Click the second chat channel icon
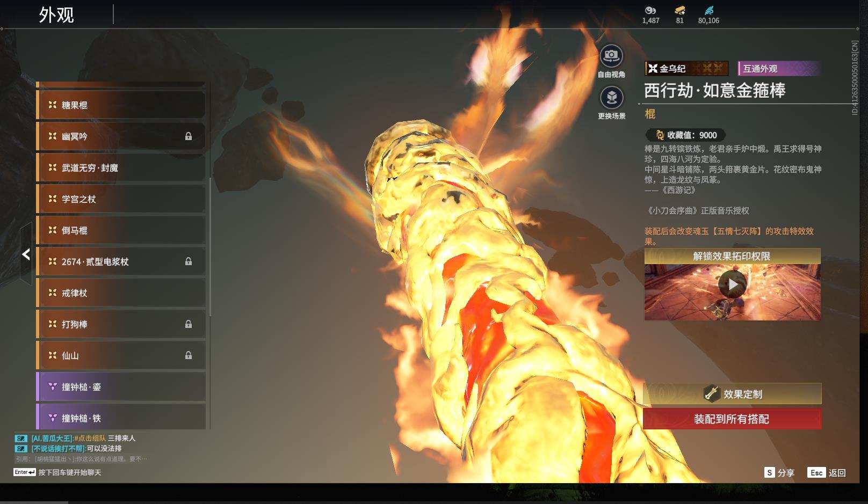Screen dimensions: 868x504 [21, 449]
